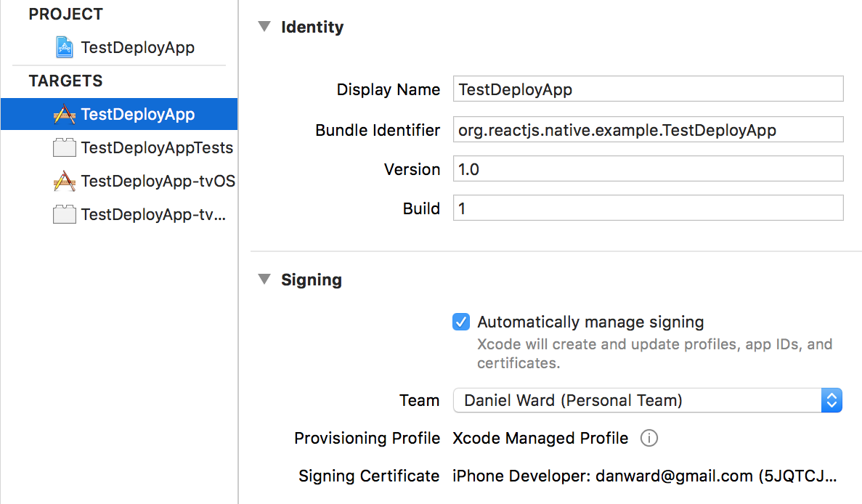
Task: Click the blue arrows on the Team selector
Action: pos(831,400)
